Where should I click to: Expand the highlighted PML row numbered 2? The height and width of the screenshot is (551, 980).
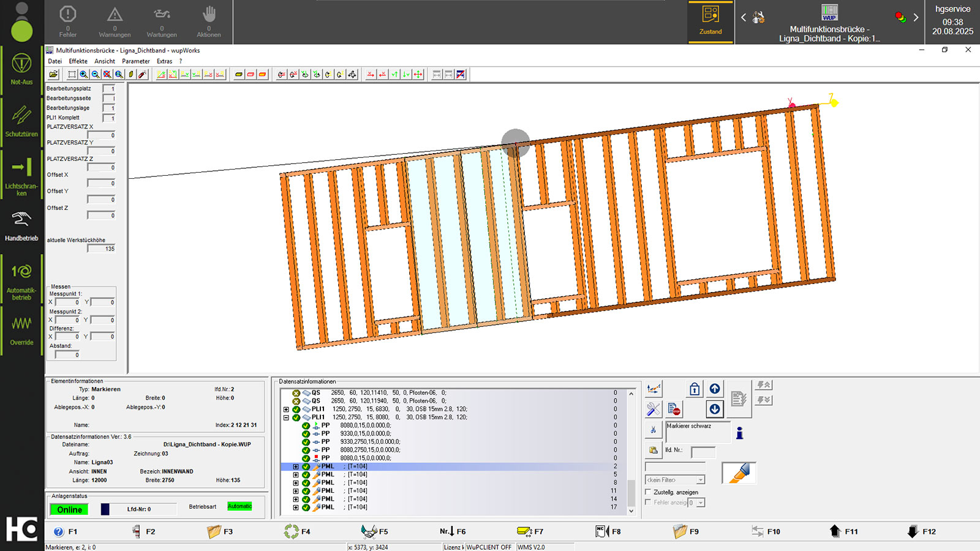pyautogui.click(x=296, y=467)
